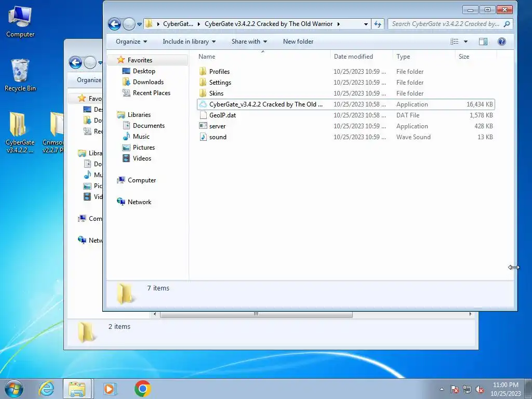Click the Windows Explorer taskbar button
The image size is (532, 399).
pyautogui.click(x=77, y=389)
